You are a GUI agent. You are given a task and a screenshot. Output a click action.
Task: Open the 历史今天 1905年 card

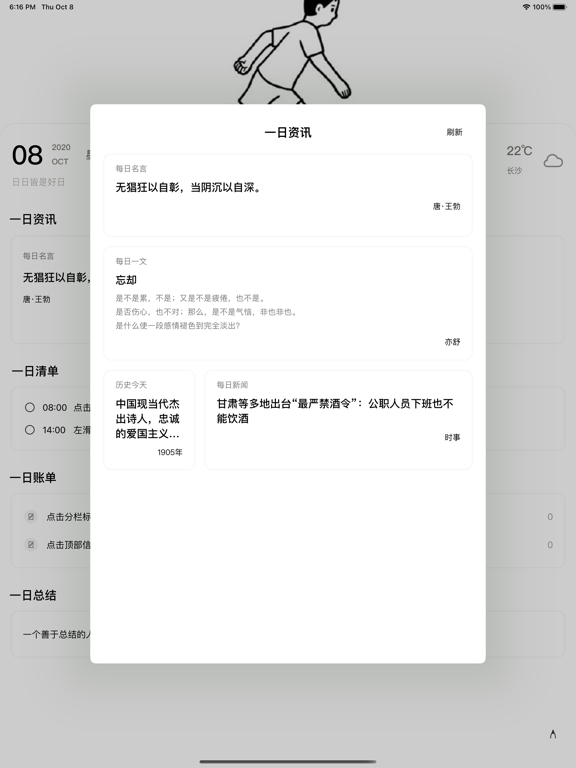coord(149,420)
